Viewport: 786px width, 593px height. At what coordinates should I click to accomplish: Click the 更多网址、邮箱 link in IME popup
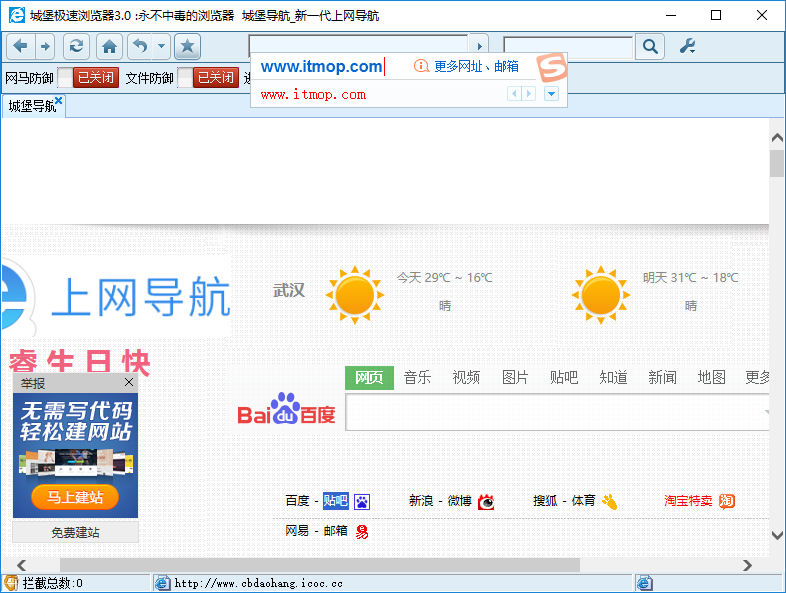pyautogui.click(x=476, y=66)
